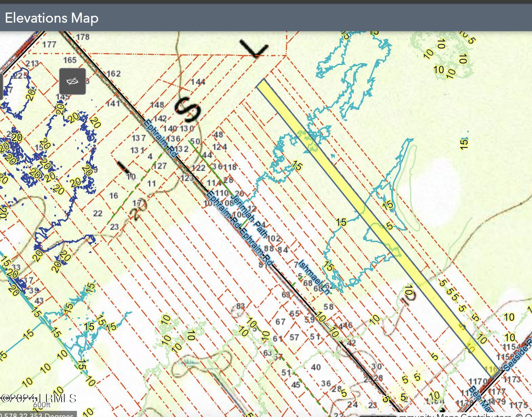Click the dark gray crossed-oval map button
The height and width of the screenshot is (417, 532).
pos(73,81)
